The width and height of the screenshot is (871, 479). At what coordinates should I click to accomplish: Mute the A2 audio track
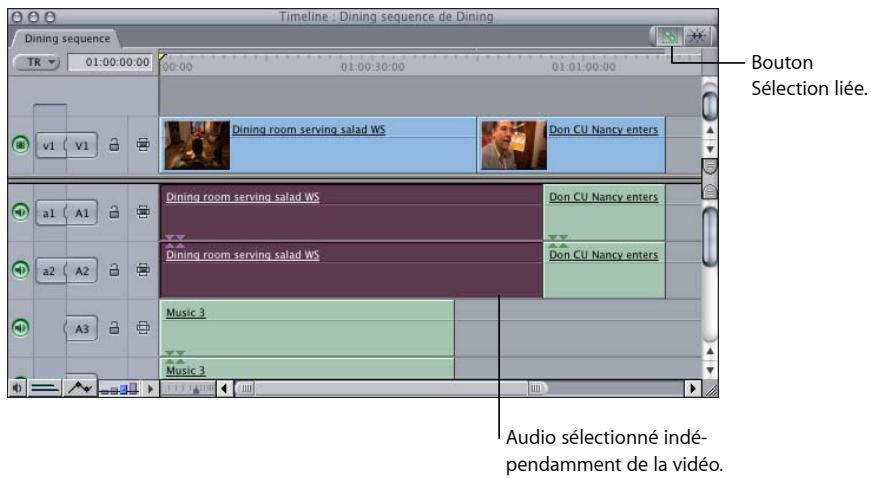(x=21, y=270)
